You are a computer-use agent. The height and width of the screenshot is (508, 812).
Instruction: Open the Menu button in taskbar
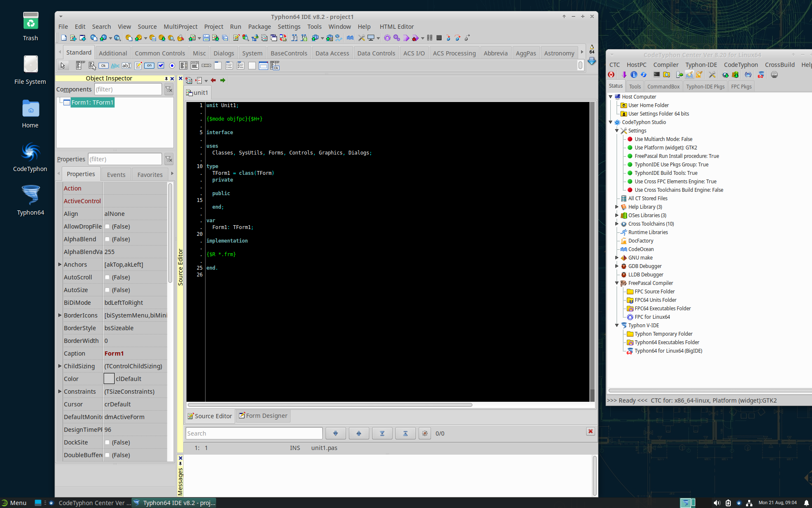tap(14, 503)
